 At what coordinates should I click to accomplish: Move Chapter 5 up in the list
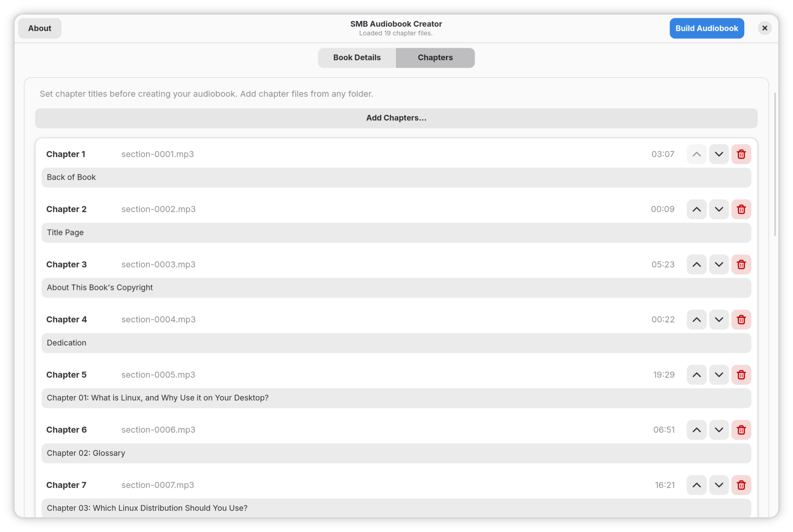coord(697,375)
